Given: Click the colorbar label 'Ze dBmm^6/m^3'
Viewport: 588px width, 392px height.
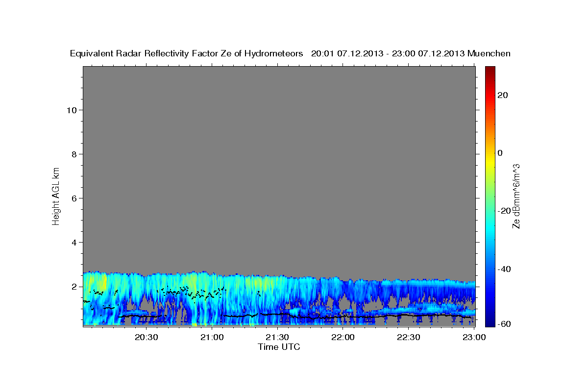Looking at the screenshot, I should click(516, 196).
